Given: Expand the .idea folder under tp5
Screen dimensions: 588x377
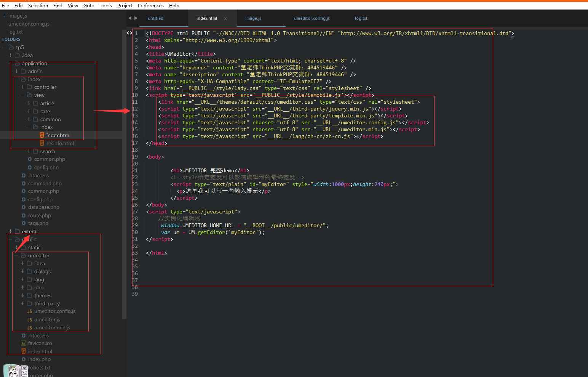Looking at the screenshot, I should click(x=11, y=55).
